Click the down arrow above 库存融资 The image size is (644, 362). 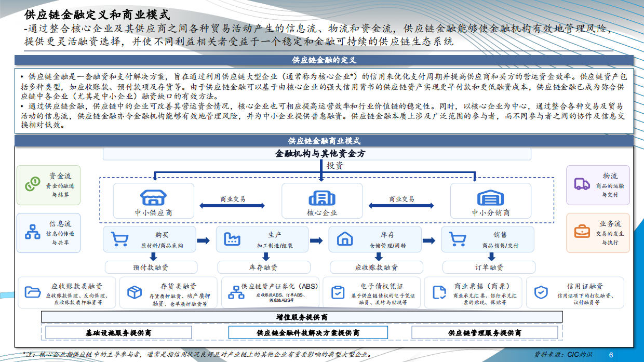coord(266,256)
